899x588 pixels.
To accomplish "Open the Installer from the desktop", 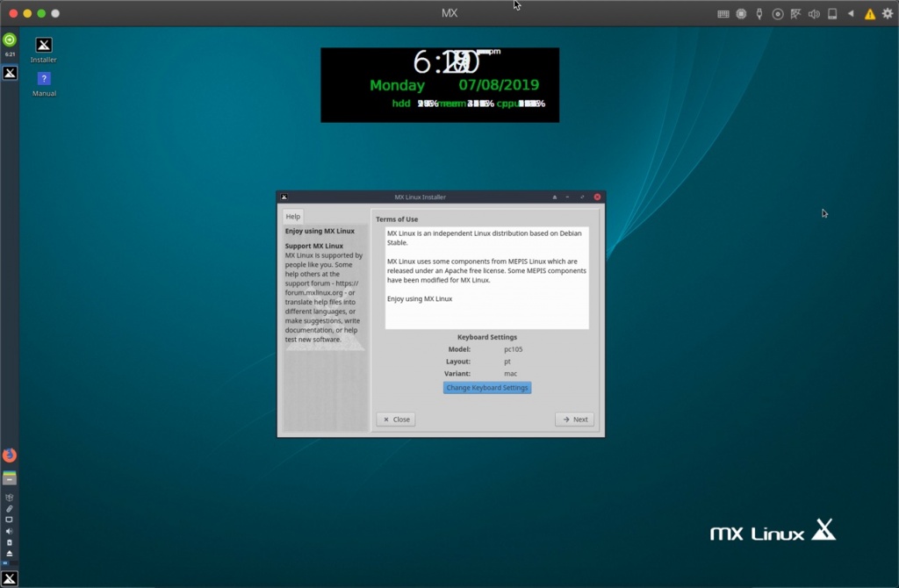I will point(43,46).
